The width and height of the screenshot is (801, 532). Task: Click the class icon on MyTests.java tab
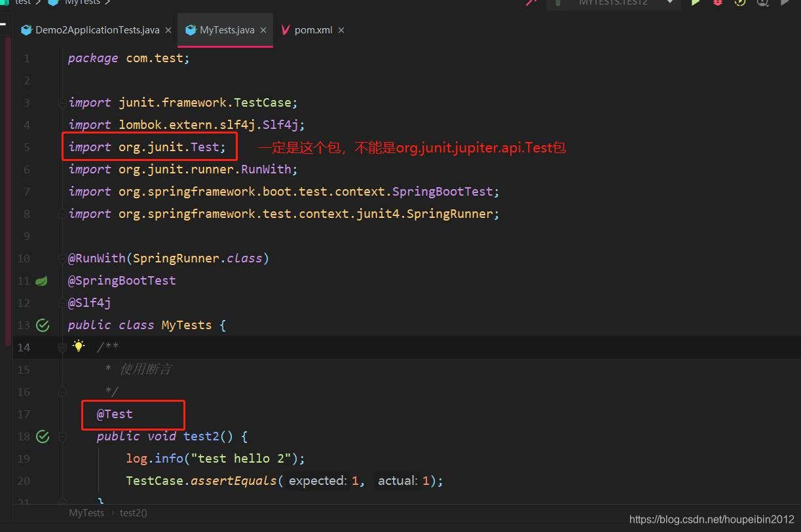(x=191, y=30)
